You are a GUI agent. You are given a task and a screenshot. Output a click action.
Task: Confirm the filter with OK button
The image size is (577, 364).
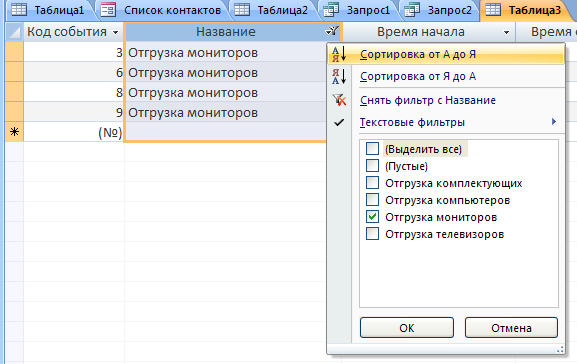tap(407, 328)
